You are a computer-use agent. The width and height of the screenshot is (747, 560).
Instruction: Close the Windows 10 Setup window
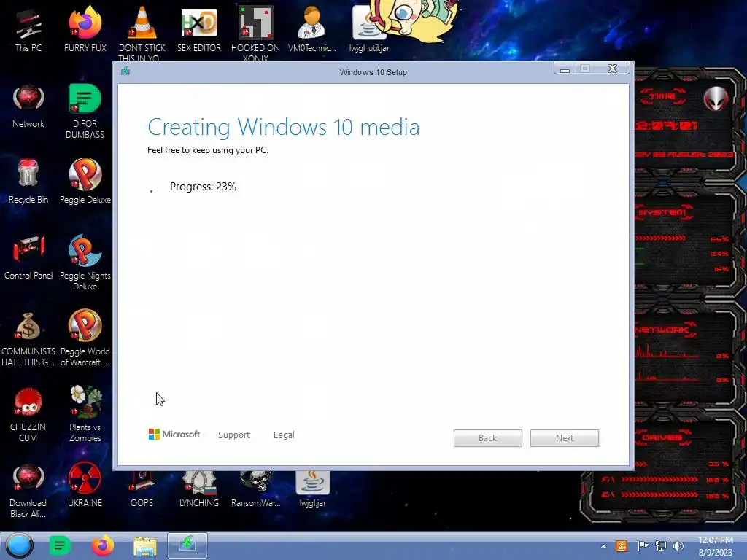click(612, 69)
